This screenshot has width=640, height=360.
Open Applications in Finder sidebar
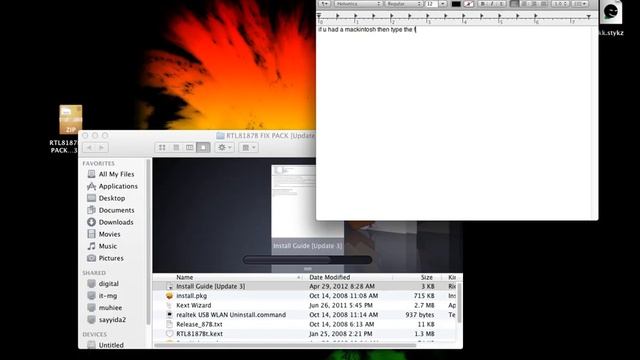point(112,186)
